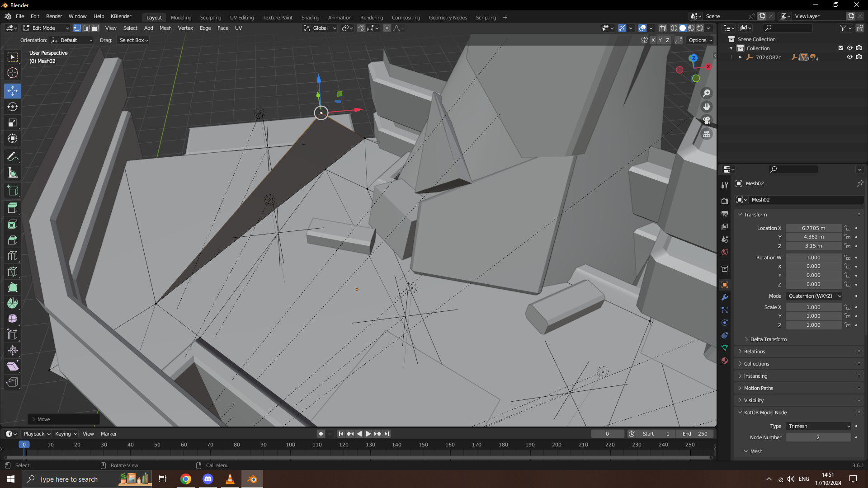The image size is (868, 488).
Task: Enable face select mode
Action: pyautogui.click(x=95, y=28)
